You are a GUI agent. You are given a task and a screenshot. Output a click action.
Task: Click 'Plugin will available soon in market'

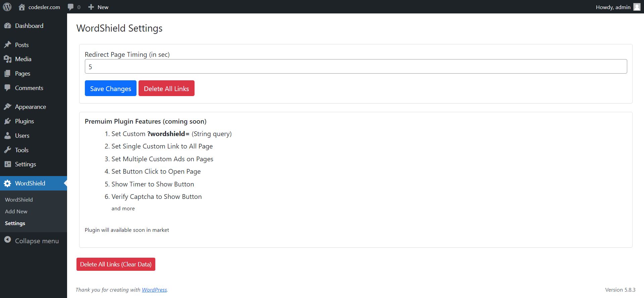(127, 230)
